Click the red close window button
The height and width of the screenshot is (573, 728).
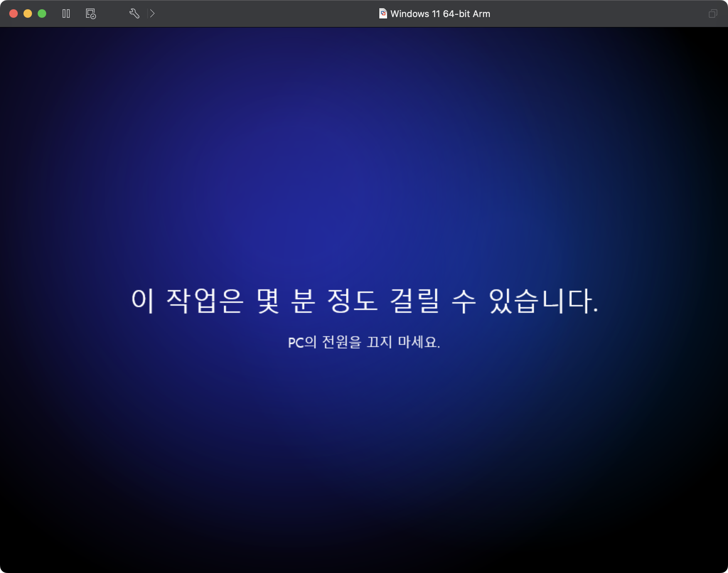tap(14, 14)
